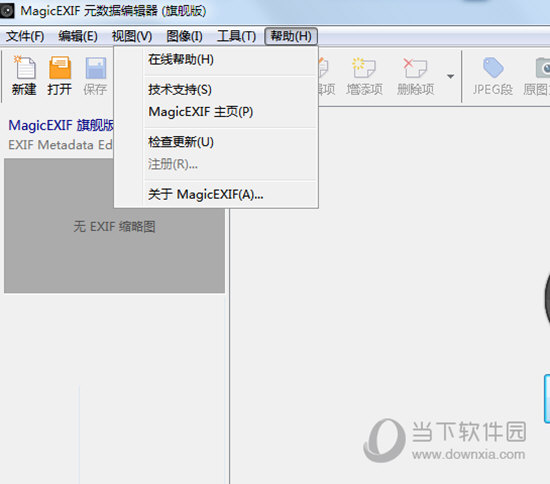Click the MagicEXIF app icon in title bar
Viewport: 550px width, 484px height.
(x=6, y=11)
